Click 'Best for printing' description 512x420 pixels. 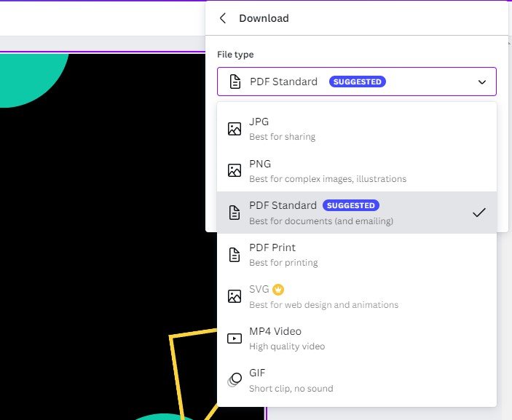283,263
